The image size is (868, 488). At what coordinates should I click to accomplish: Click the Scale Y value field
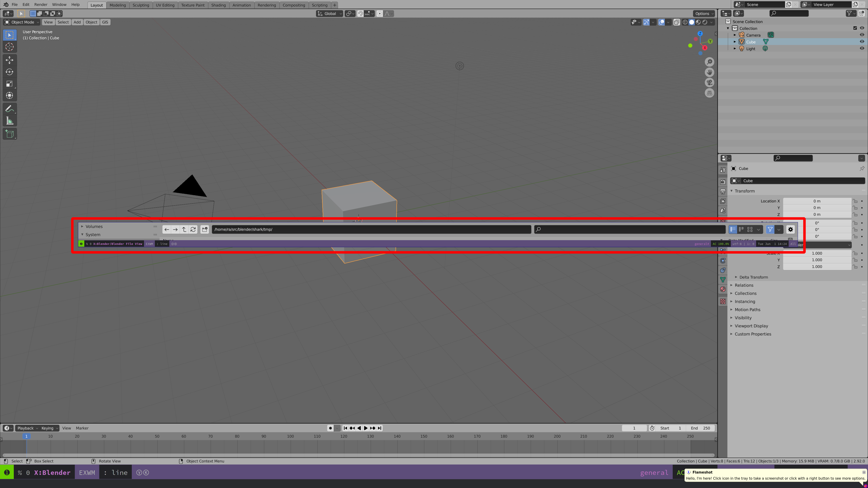coord(817,260)
